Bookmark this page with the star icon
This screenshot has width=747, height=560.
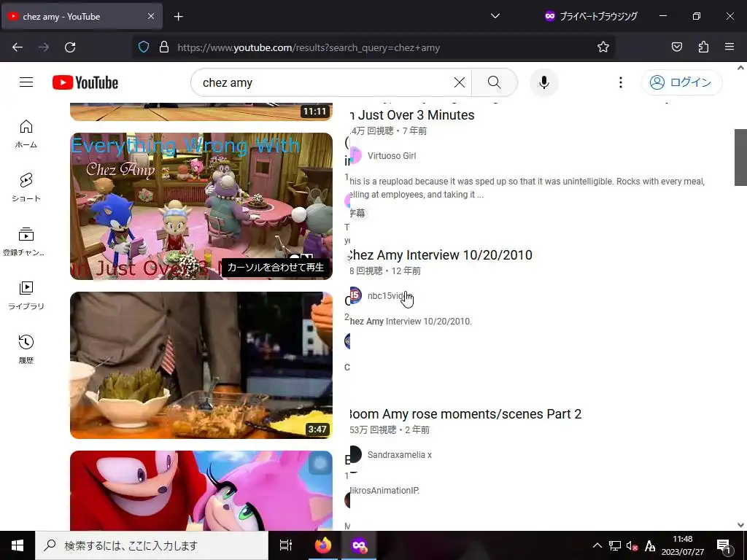click(x=603, y=47)
